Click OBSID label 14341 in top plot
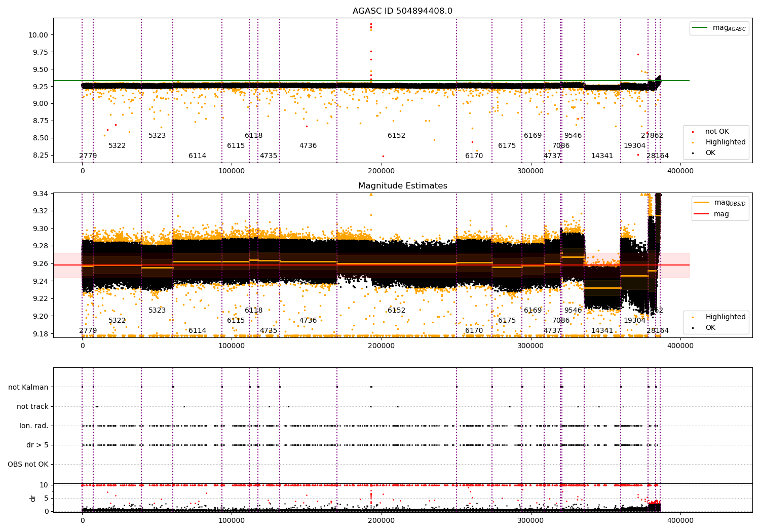 tap(602, 156)
